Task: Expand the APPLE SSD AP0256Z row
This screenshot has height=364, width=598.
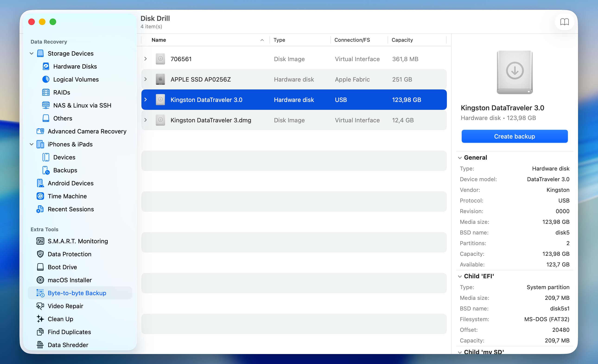Action: 146,79
